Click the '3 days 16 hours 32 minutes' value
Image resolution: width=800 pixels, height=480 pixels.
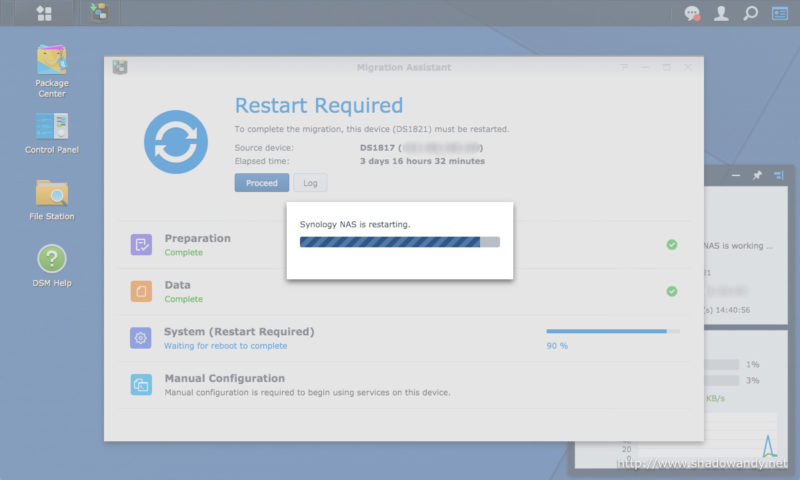422,161
